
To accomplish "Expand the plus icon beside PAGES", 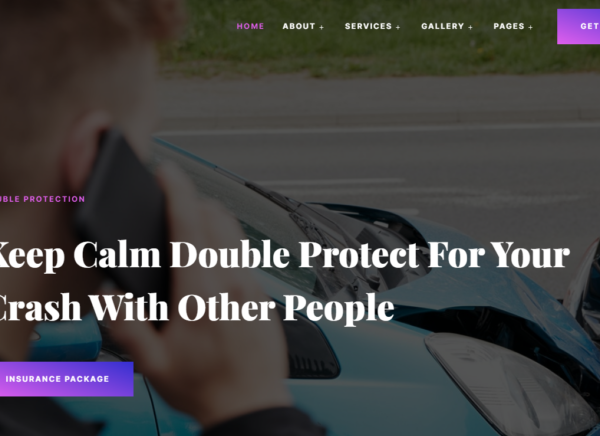I will click(x=530, y=27).
